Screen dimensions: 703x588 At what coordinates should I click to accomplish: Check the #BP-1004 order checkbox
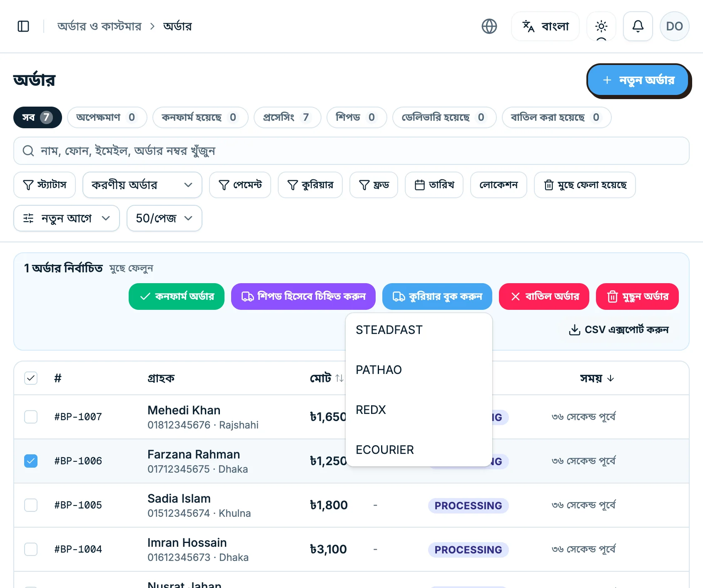pyautogui.click(x=31, y=549)
